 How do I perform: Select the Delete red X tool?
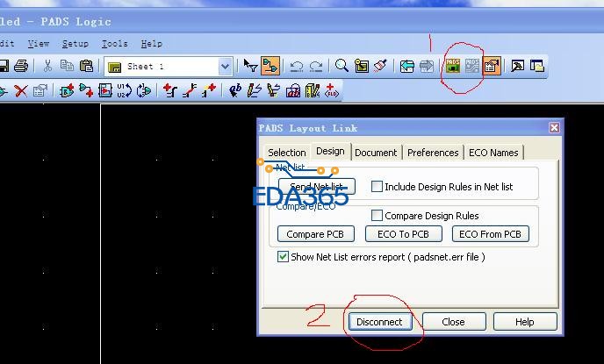coord(21,91)
